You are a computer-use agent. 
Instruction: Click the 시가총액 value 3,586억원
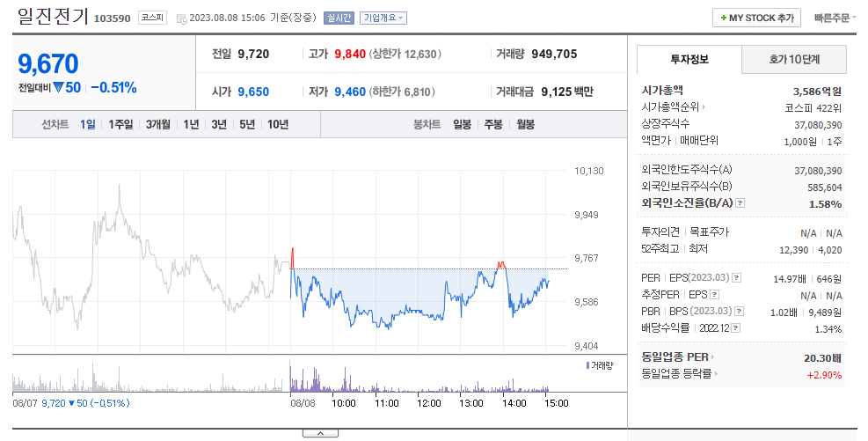817,92
